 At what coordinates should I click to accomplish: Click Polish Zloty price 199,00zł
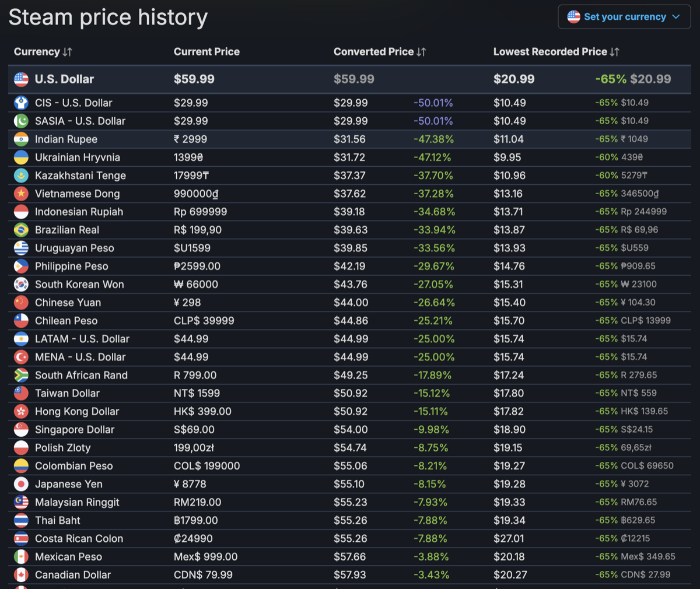(194, 448)
